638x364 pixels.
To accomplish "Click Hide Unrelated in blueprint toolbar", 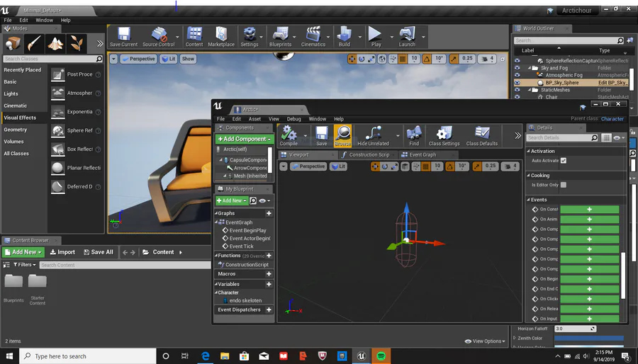I will pos(373,136).
